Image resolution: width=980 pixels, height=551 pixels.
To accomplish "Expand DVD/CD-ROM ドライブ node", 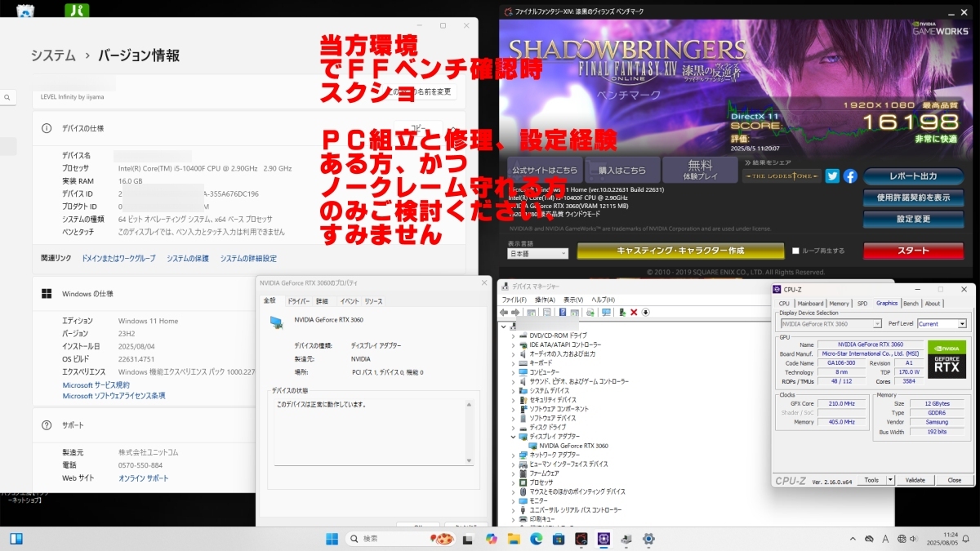I will pos(513,335).
